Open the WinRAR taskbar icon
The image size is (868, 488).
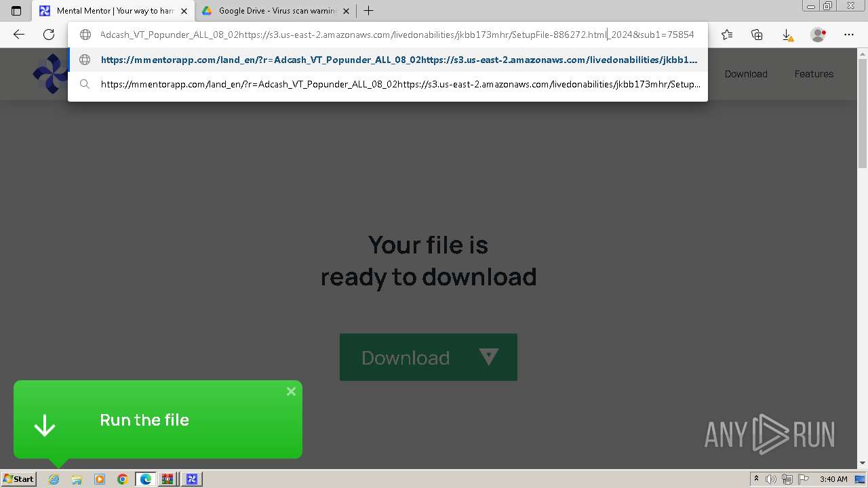click(x=168, y=479)
